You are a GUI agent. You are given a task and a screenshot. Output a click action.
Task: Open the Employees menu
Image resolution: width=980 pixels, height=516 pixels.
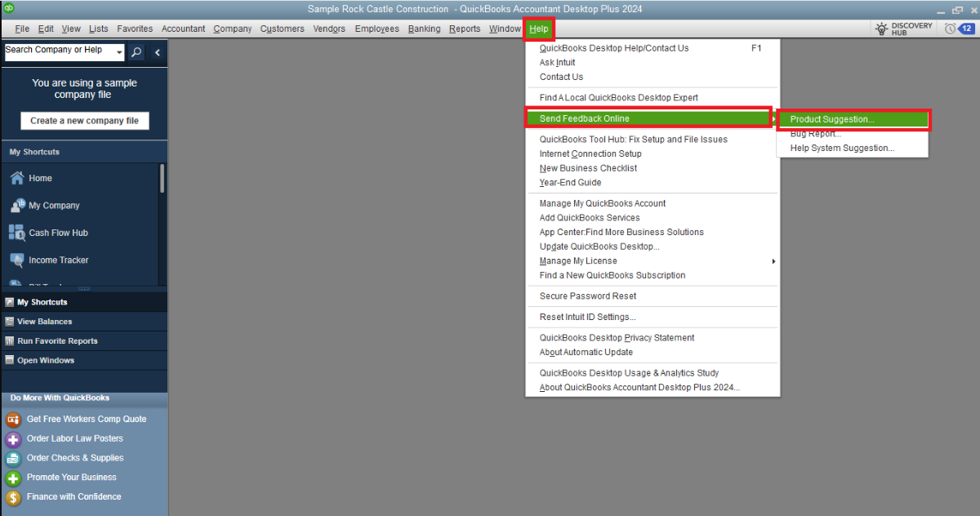coord(377,29)
